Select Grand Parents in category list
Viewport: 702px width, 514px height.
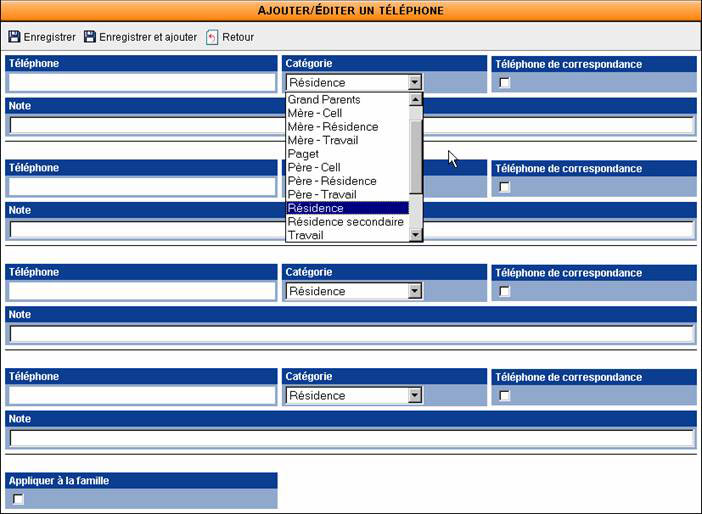pyautogui.click(x=347, y=99)
